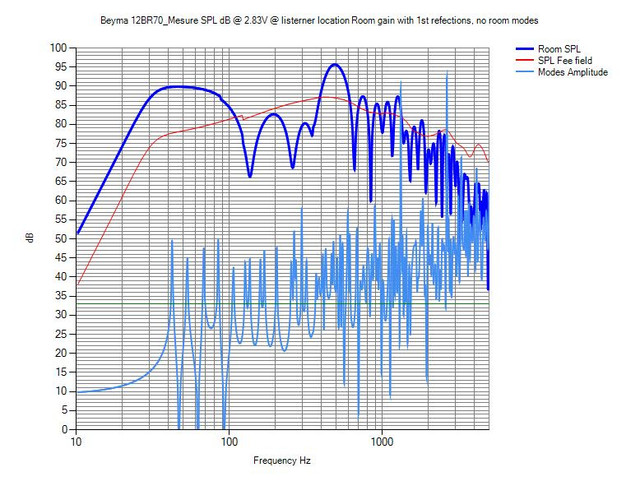Select the 'Modes Amplitude' legend label
640x485 pixels.
point(573,72)
